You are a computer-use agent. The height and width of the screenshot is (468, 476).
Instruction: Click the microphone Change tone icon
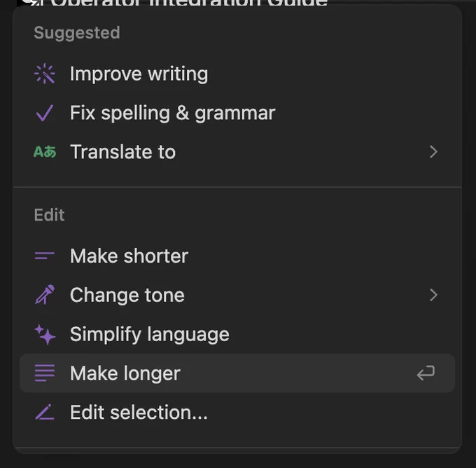click(x=45, y=294)
